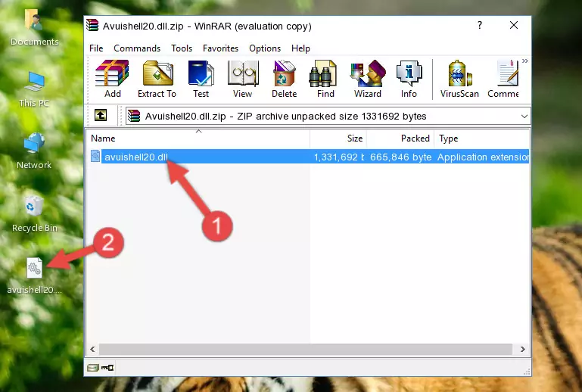Image resolution: width=582 pixels, height=392 pixels.
Task: Select the Network desktop icon
Action: pos(34,151)
